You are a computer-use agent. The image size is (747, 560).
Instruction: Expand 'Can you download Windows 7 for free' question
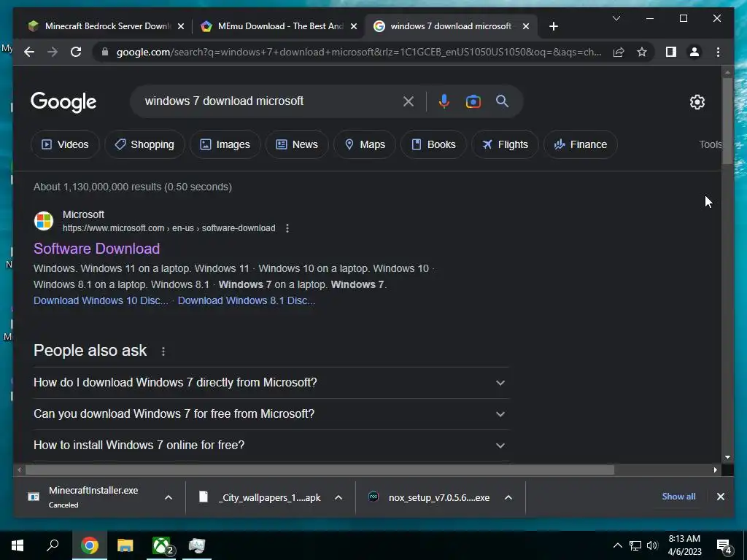(271, 414)
